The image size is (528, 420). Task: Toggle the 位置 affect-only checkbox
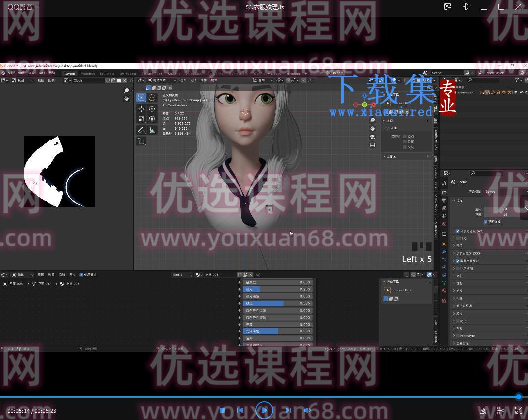click(x=405, y=141)
